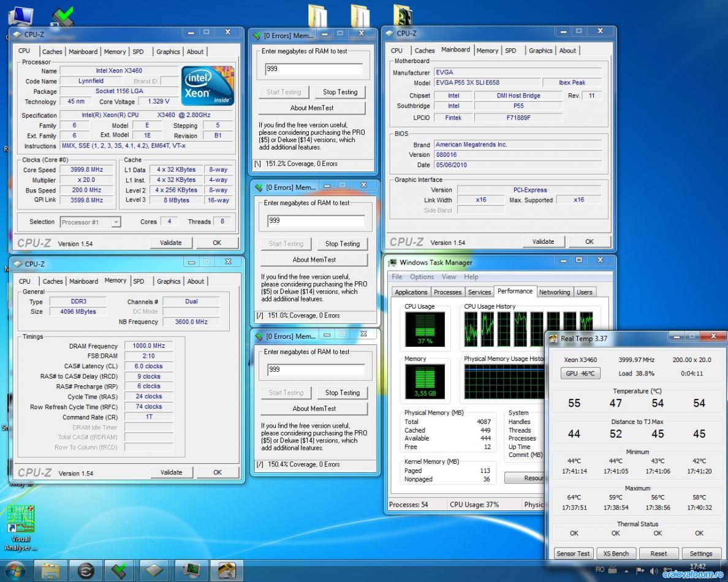Click the RO language indicator in taskbar
This screenshot has height=582, width=728.
pos(600,570)
